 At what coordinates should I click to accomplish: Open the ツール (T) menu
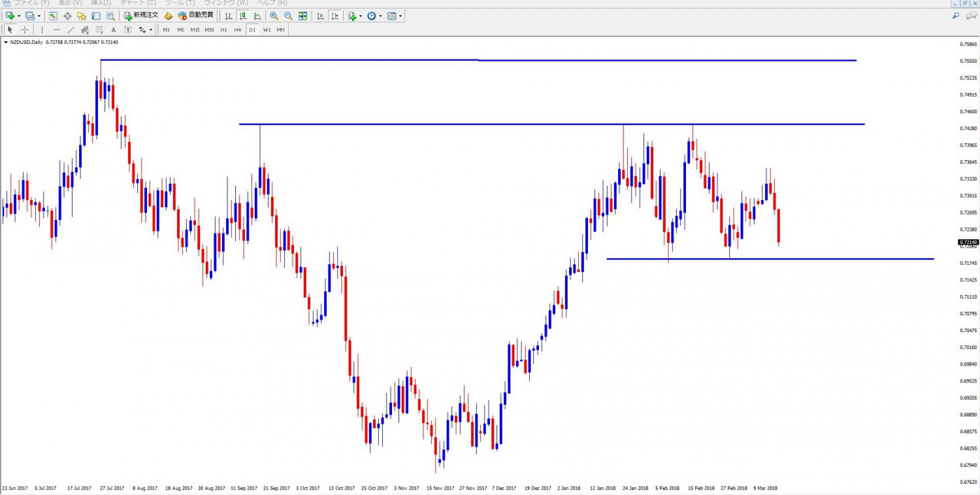tap(180, 3)
